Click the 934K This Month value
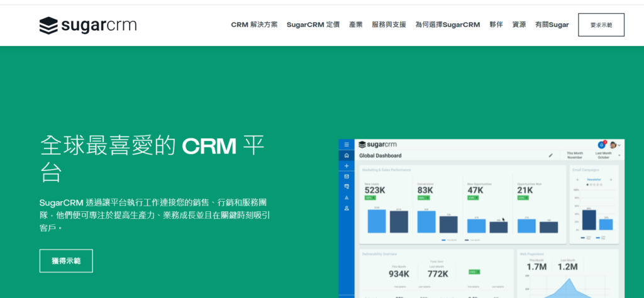 click(x=399, y=273)
